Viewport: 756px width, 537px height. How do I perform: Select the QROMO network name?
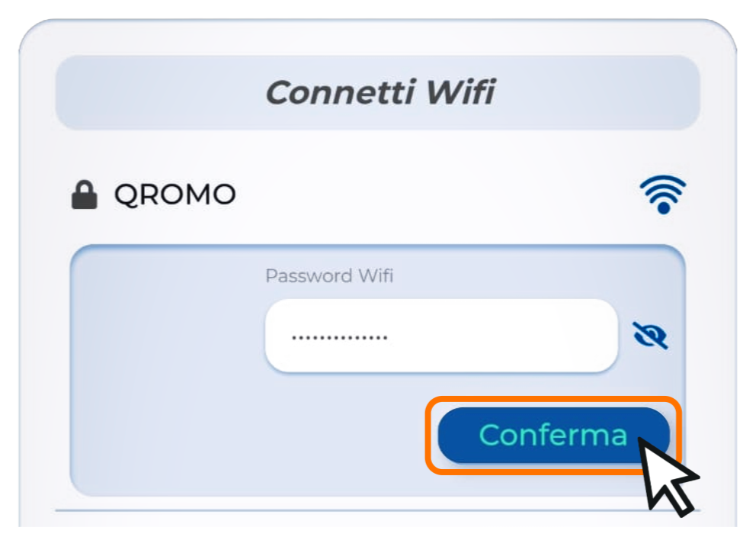click(175, 195)
